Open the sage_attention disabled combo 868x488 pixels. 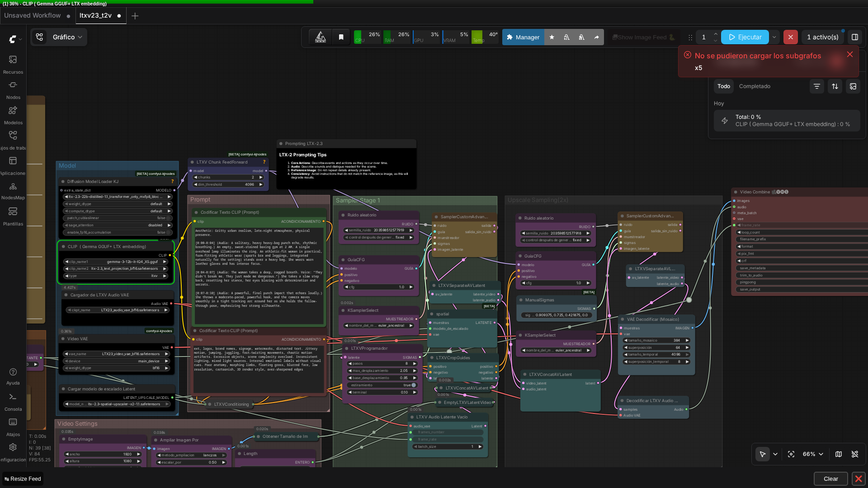click(x=118, y=225)
